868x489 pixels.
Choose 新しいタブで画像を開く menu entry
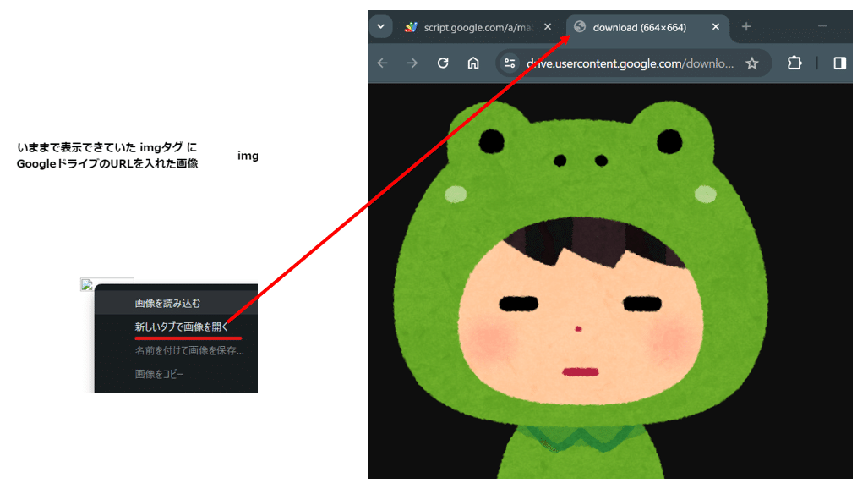click(x=176, y=327)
